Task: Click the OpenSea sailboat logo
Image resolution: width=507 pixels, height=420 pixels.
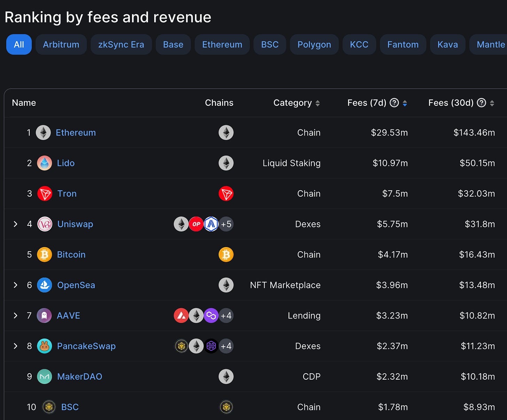Action: click(x=45, y=285)
